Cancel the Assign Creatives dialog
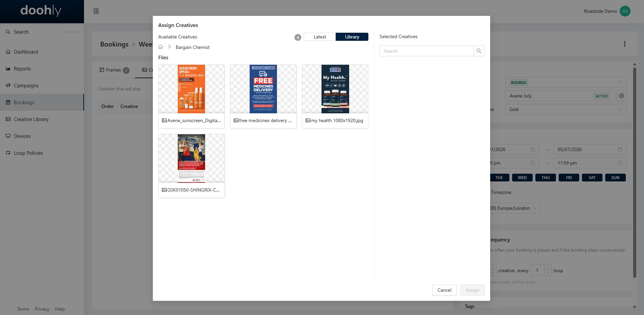This screenshot has width=644, height=315. tap(444, 290)
